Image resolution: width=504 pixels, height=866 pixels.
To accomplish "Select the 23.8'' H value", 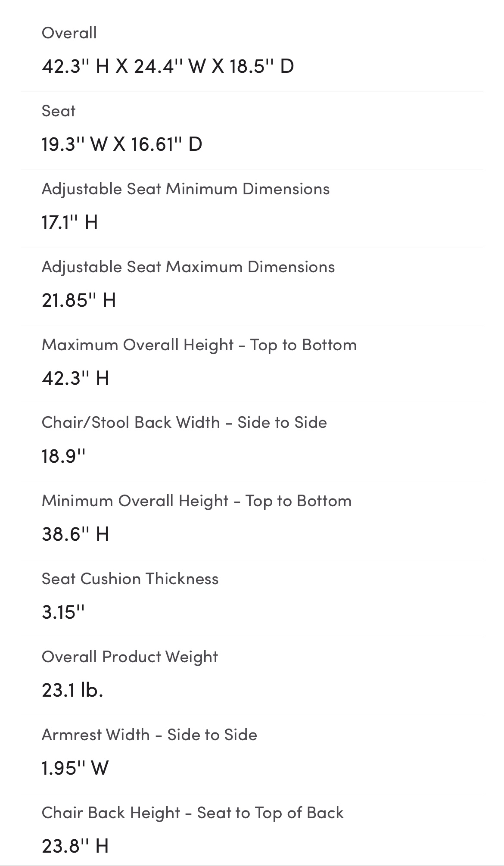I will (75, 846).
